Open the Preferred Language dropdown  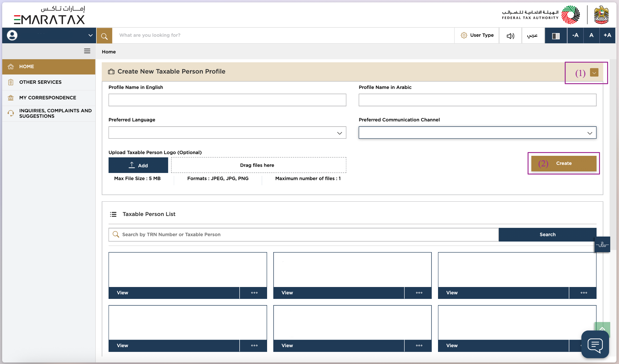coord(227,133)
